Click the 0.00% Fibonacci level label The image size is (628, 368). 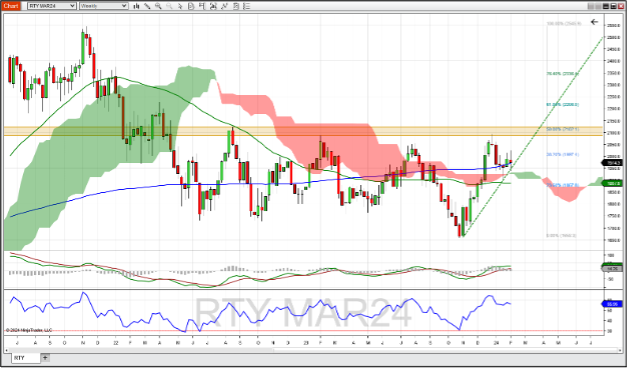pos(561,236)
